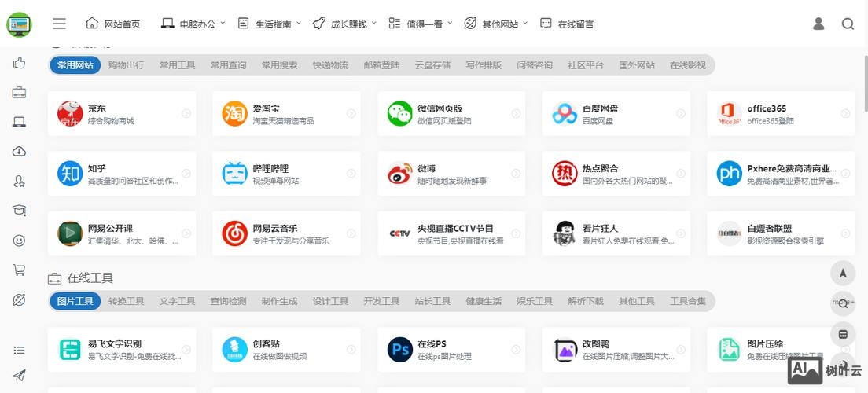The image size is (868, 393).
Task: Select the 图片工具 tab
Action: (x=75, y=301)
